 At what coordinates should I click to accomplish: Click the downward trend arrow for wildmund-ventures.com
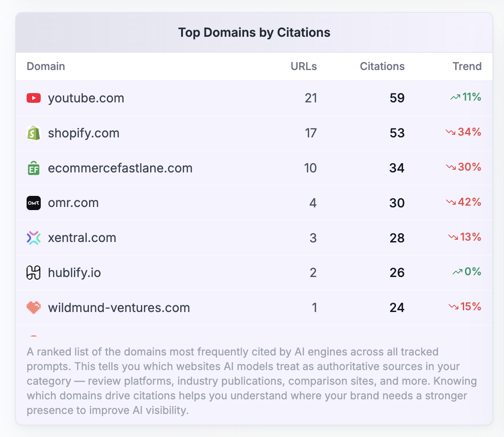453,307
